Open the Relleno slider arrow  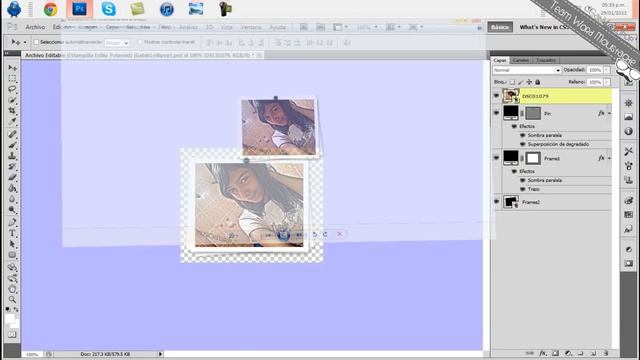(607, 82)
